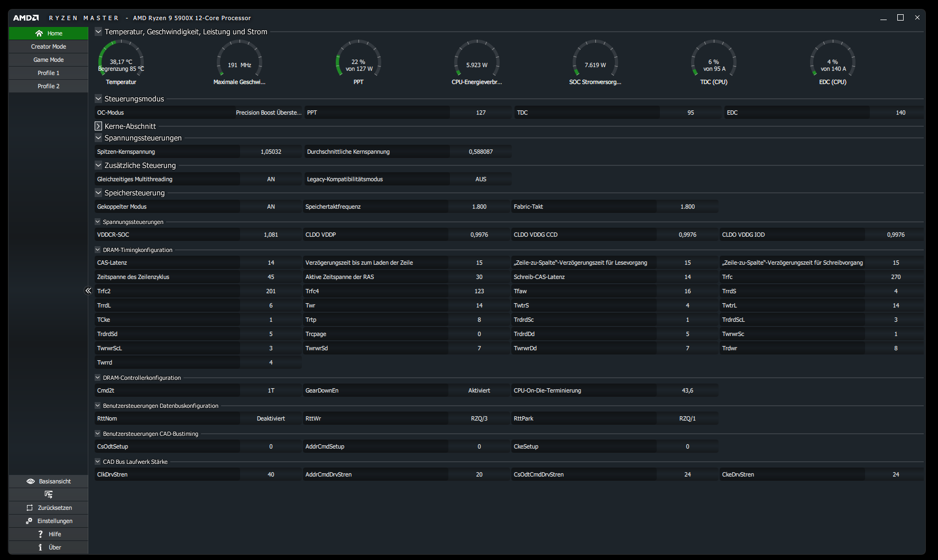Screen dimensions: 938x560
Task: Collapse the DRAM-Controllerkonfiguration subsection
Action: [98, 378]
